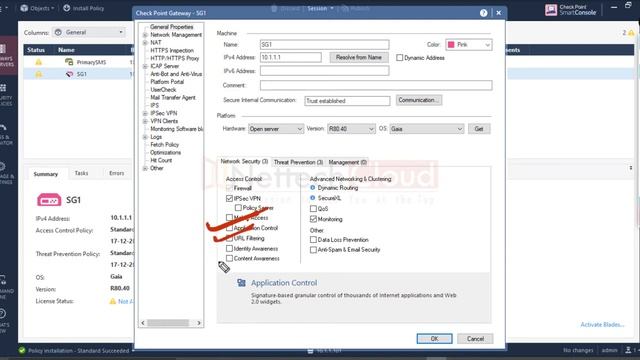Click the warning icon in PrimarySMS row
The width and height of the screenshot is (640, 360).
pyautogui.click(x=38, y=62)
